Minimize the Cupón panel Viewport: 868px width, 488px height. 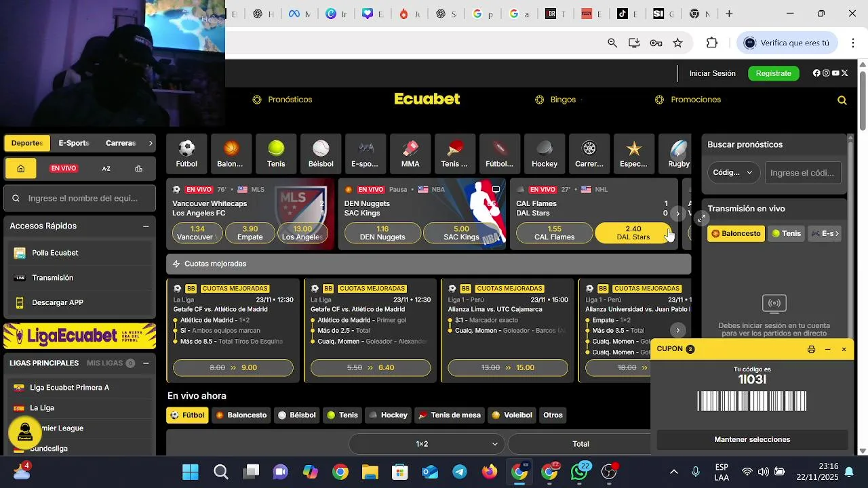point(827,349)
